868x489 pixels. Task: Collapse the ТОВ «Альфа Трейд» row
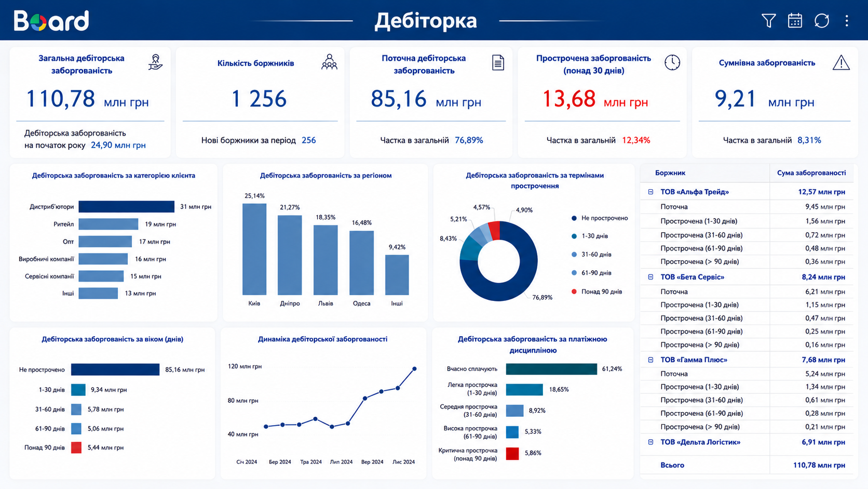coord(650,192)
